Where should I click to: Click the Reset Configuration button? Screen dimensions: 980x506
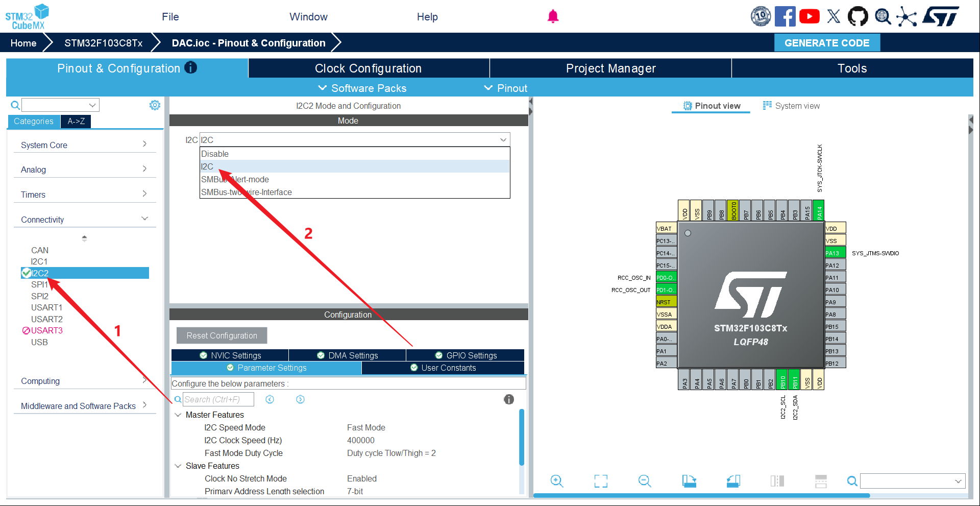[222, 335]
